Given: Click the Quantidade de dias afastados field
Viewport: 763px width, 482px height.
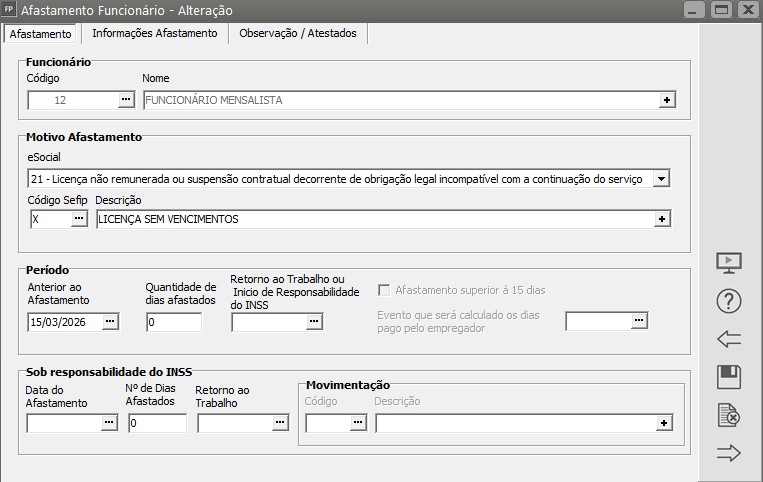Looking at the screenshot, I should point(173,322).
